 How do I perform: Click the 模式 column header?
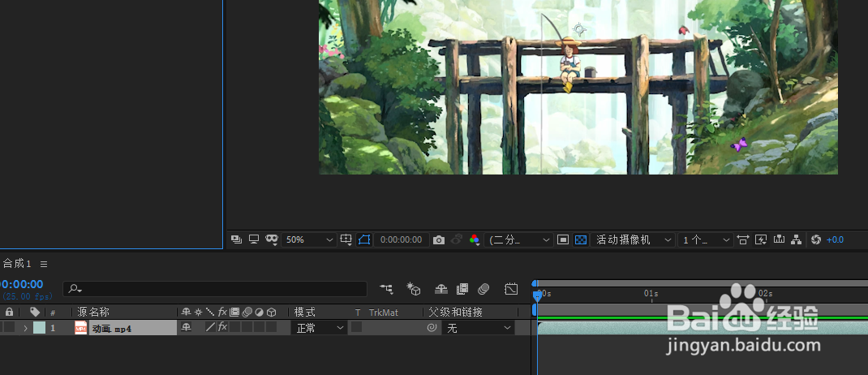[305, 312]
